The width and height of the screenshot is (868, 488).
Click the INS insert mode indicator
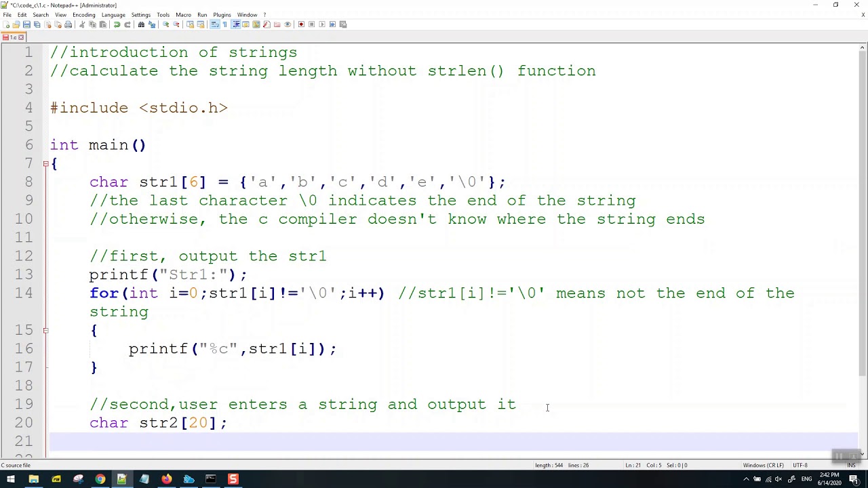[851, 466]
